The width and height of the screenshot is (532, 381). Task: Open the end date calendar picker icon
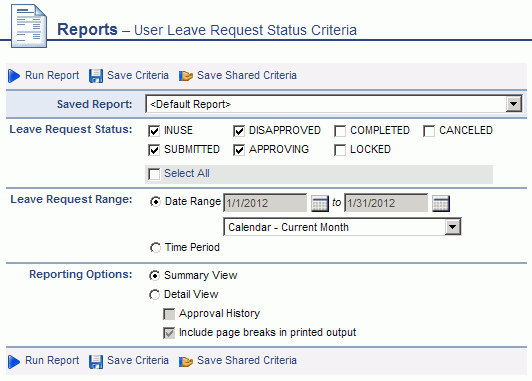[441, 204]
